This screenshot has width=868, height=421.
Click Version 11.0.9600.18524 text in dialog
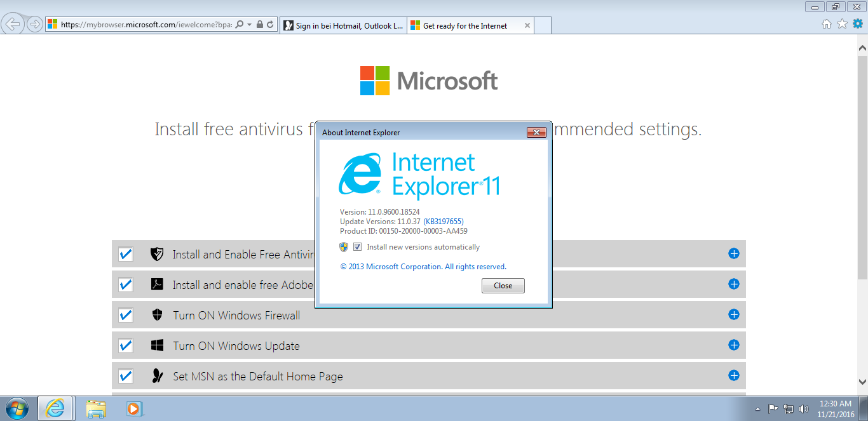380,212
